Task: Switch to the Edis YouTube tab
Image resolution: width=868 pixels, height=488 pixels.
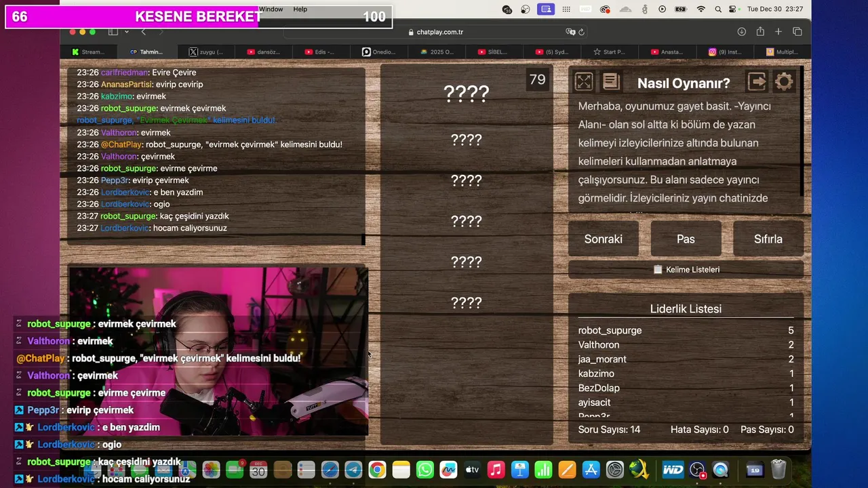Action: pos(323,52)
